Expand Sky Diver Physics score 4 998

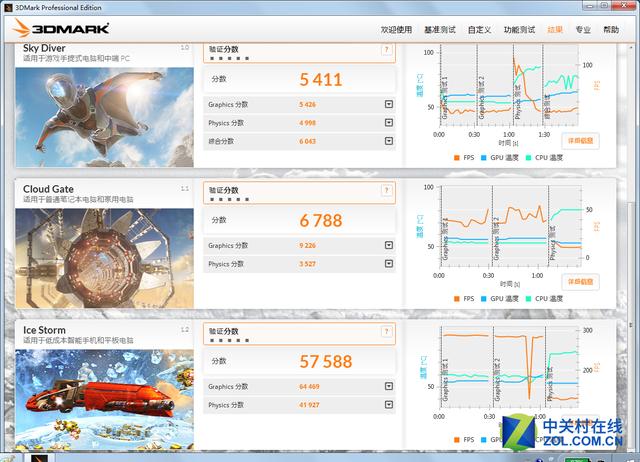click(389, 122)
